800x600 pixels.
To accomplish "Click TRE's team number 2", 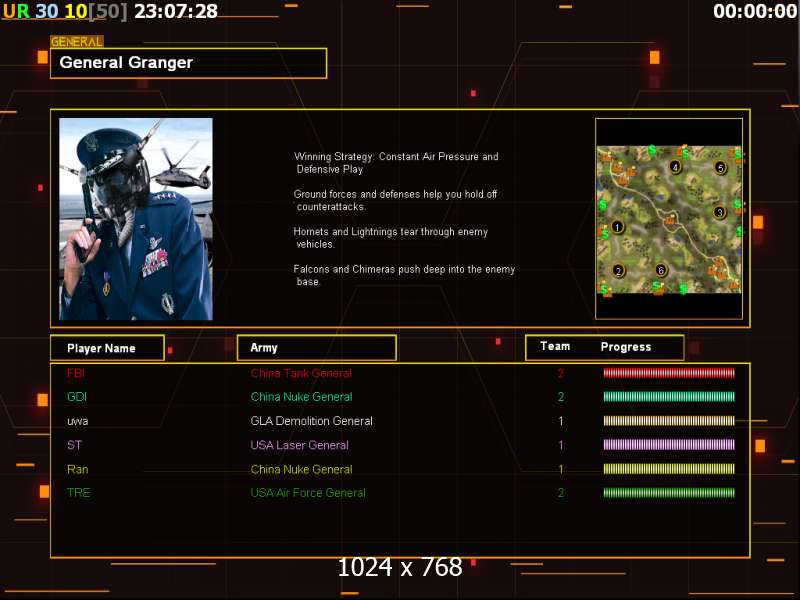I will [x=561, y=493].
